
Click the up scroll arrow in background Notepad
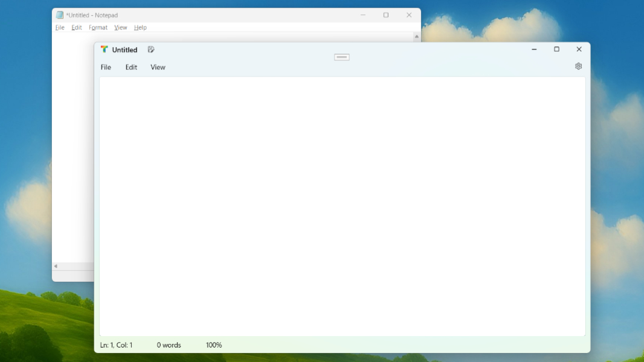click(x=416, y=37)
